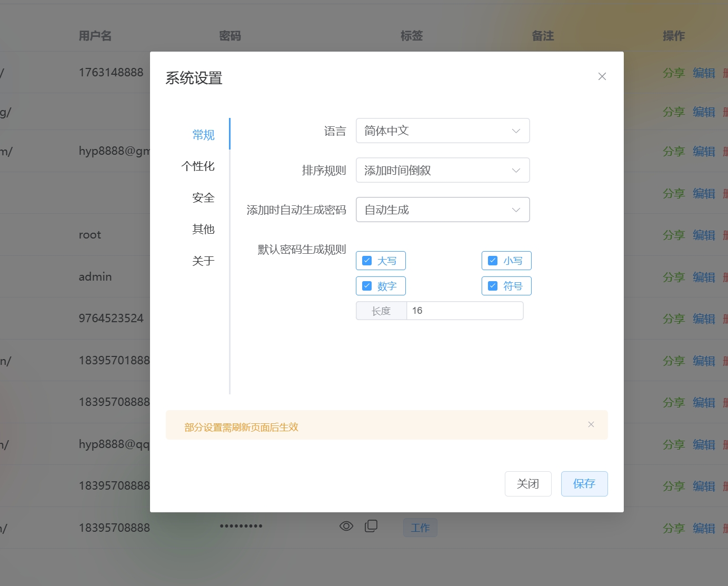Screen dimensions: 728x586
Task: Click the masked password dots in the last row
Action: [x=241, y=526]
